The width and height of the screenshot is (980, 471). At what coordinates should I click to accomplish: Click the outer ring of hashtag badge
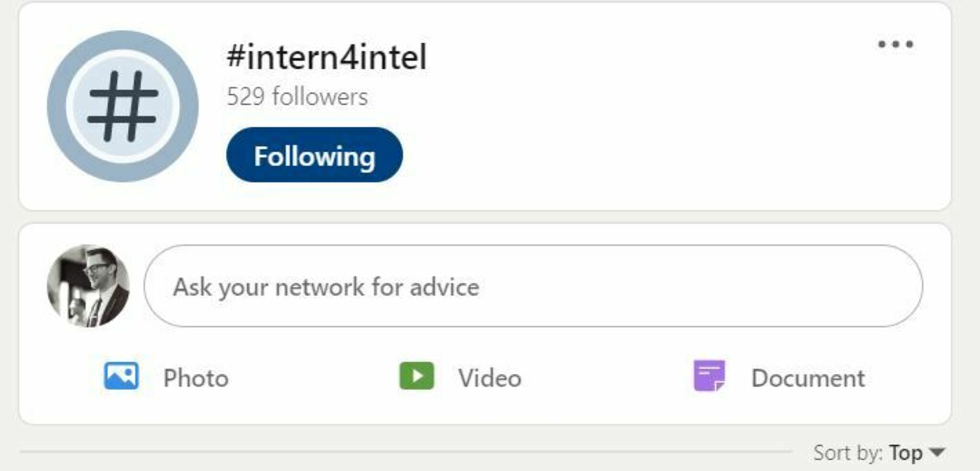[56, 106]
